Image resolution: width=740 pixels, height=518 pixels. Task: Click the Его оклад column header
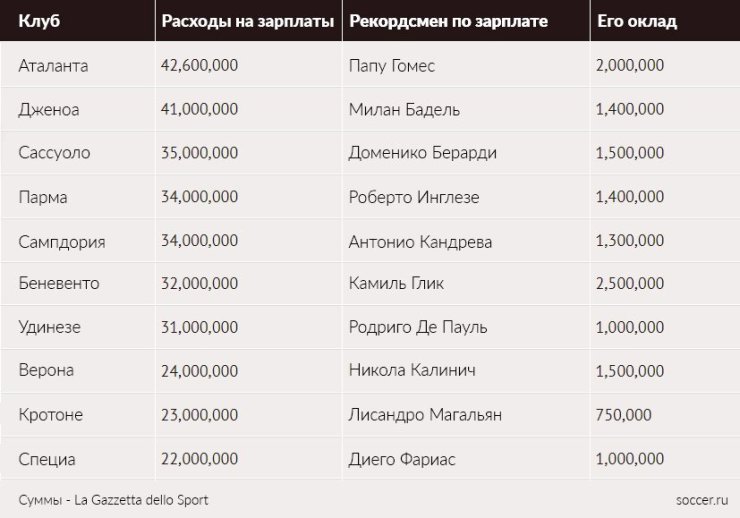click(x=636, y=21)
